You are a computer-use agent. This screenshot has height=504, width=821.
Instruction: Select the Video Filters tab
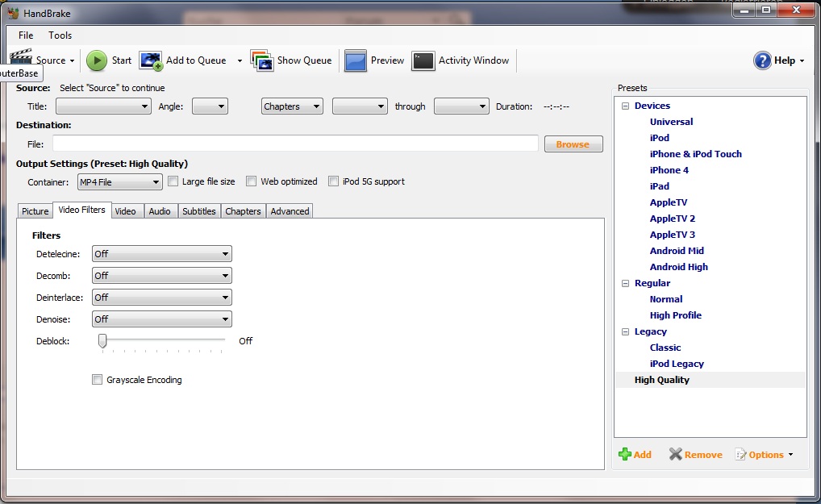coord(81,210)
